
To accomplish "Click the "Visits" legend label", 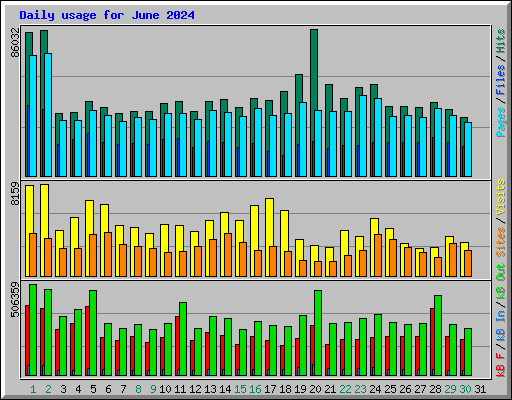I will [501, 197].
